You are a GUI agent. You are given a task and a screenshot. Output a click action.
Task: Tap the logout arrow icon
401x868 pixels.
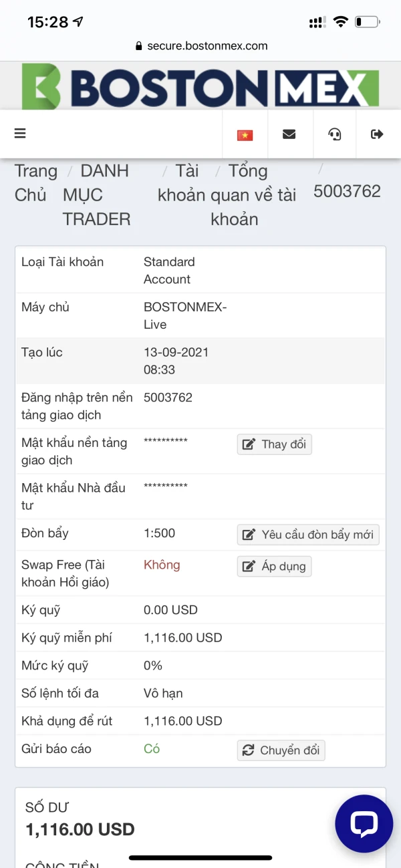click(x=378, y=134)
